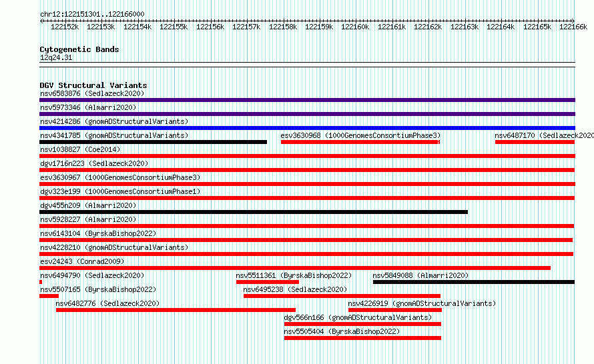
Task: Click the 122152k ruler position
Action: (65, 27)
